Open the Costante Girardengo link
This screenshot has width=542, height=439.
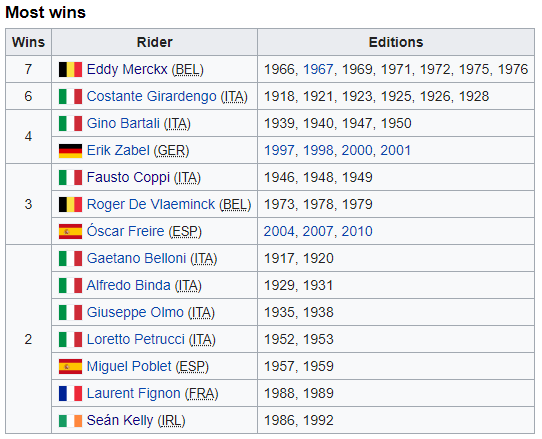pyautogui.click(x=151, y=96)
